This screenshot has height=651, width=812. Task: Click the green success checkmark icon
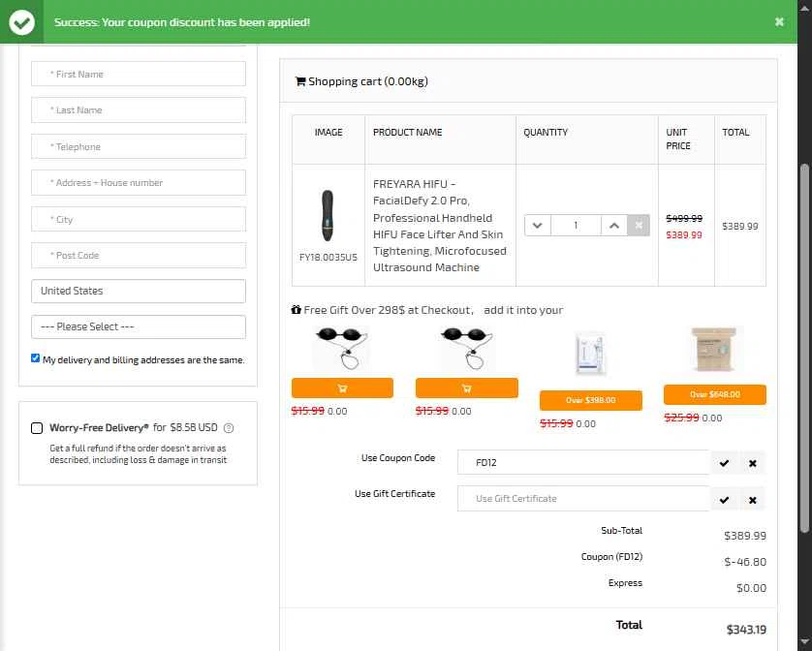(21, 22)
